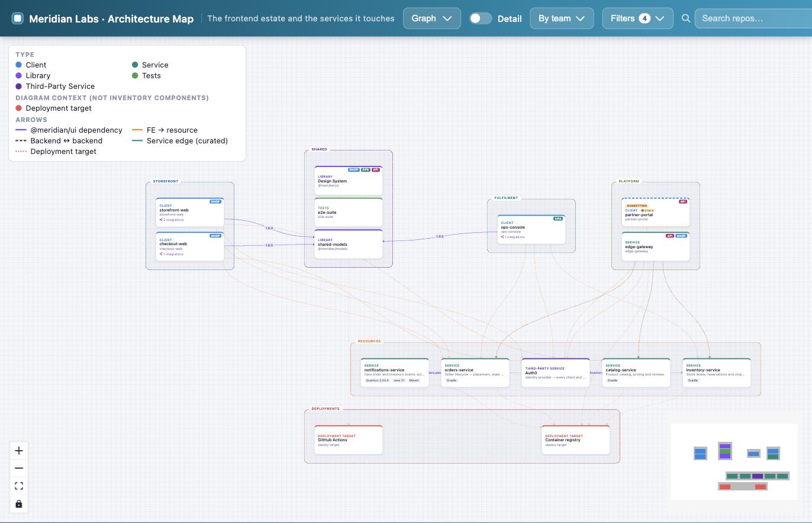Click the storefront-web integrations share icon
The width and height of the screenshot is (812, 523).
click(x=161, y=220)
